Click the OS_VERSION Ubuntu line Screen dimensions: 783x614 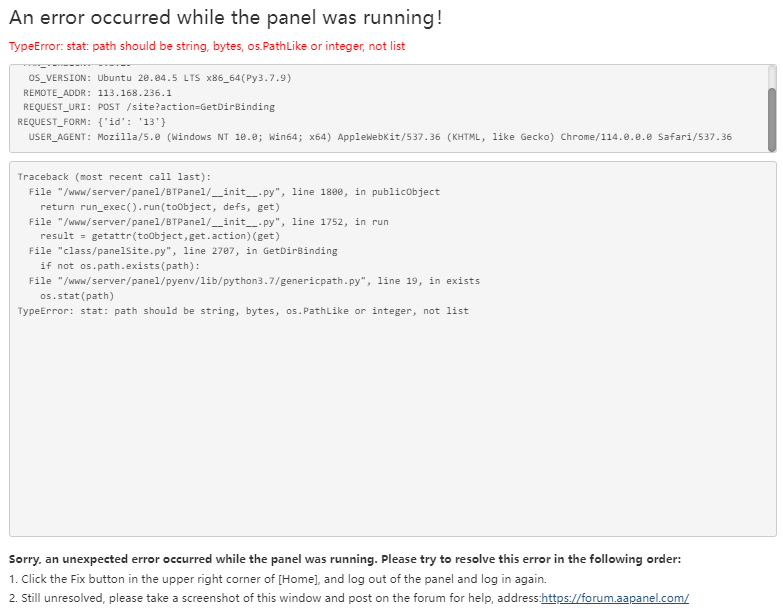(160, 77)
